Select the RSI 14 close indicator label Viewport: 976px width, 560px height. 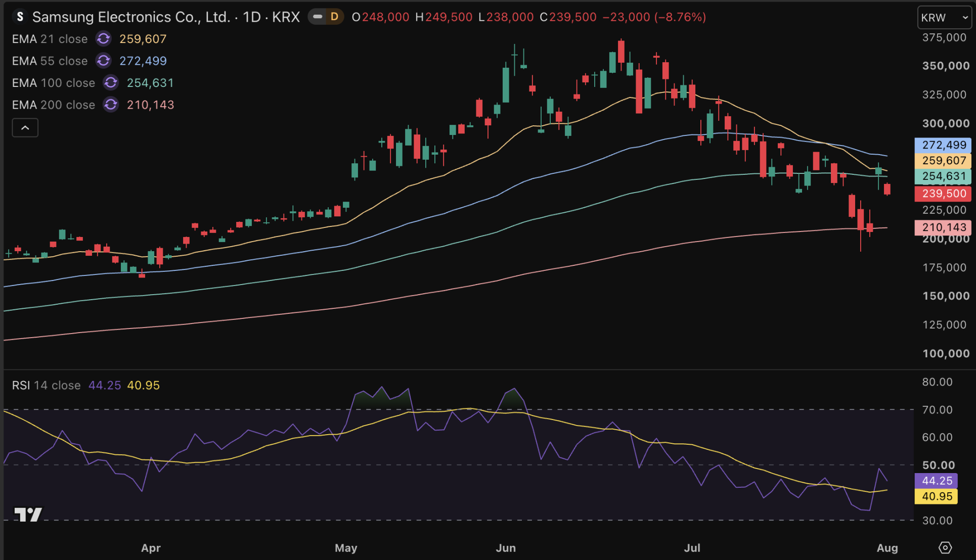point(47,385)
